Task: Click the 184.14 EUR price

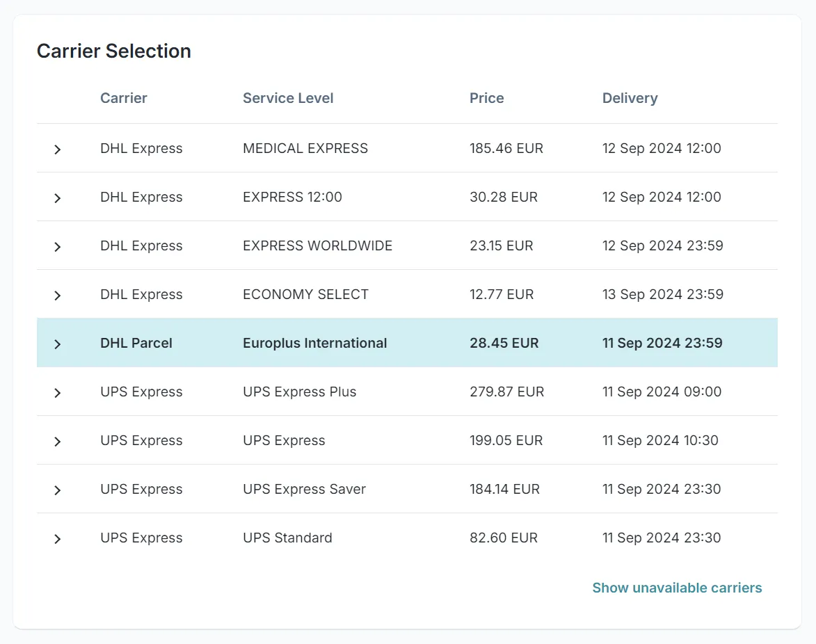Action: point(504,489)
